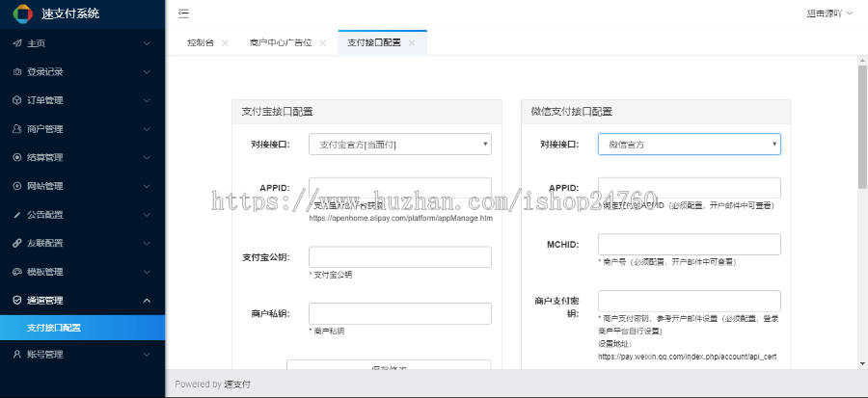Image resolution: width=868 pixels, height=398 pixels.
Task: Open the user account dropdown top right
Action: 829,14
